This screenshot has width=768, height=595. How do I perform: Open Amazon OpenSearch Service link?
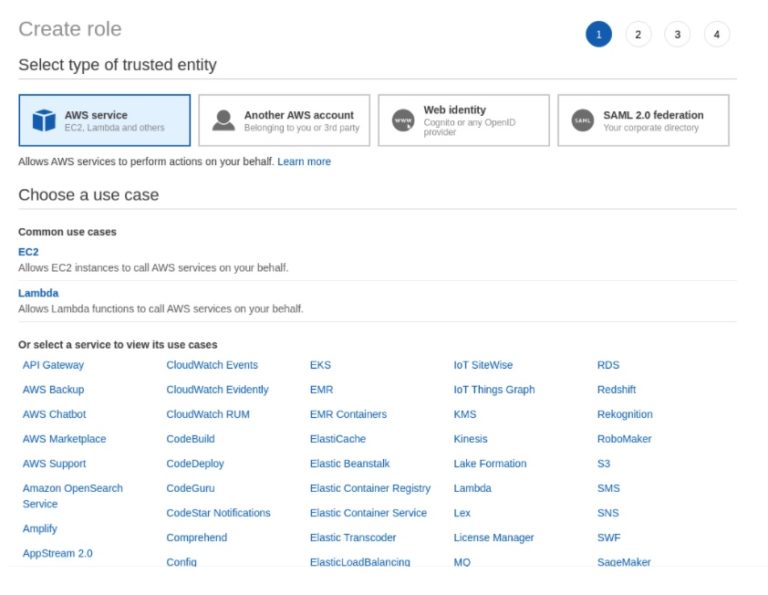pyautogui.click(x=72, y=496)
